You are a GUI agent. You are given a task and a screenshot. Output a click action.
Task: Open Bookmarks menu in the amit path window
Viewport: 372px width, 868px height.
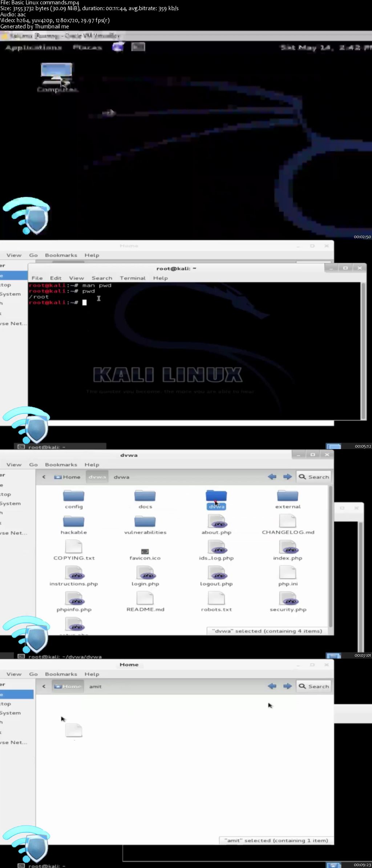click(61, 674)
